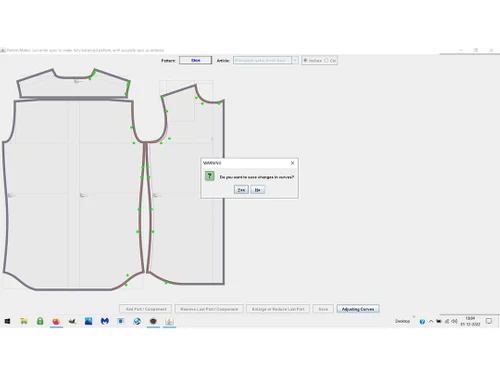Click the blue help icon in system tray
This screenshot has width=500, height=375.
(x=422, y=321)
